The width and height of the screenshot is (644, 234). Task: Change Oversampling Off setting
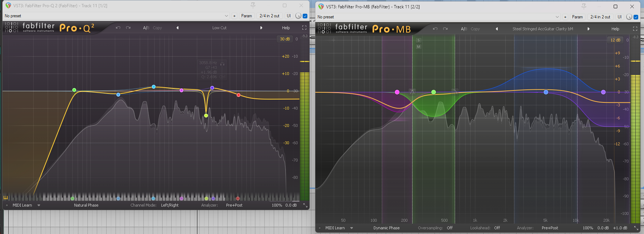pos(450,228)
